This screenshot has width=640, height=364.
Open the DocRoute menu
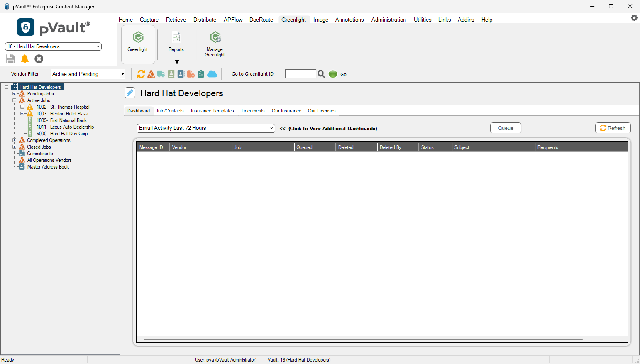click(x=261, y=20)
